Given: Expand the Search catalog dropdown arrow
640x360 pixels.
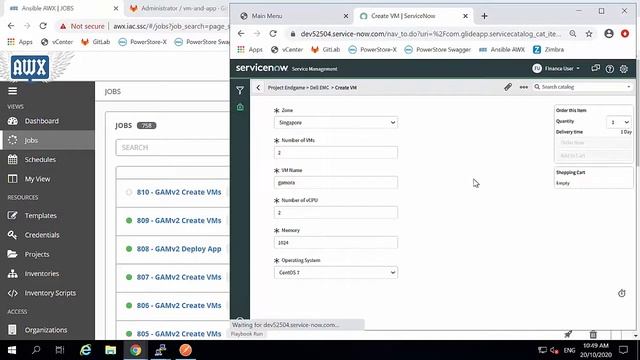Looking at the screenshot, I should click(629, 87).
